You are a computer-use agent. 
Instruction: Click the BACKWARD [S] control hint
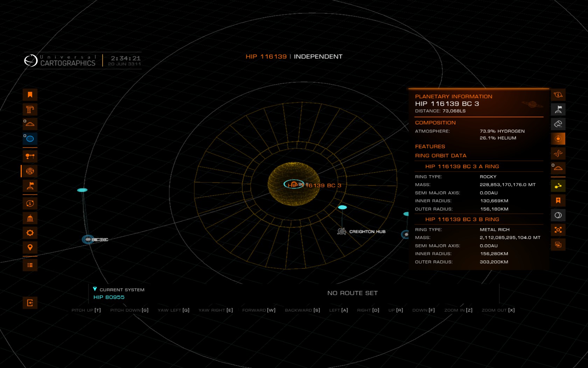302,310
